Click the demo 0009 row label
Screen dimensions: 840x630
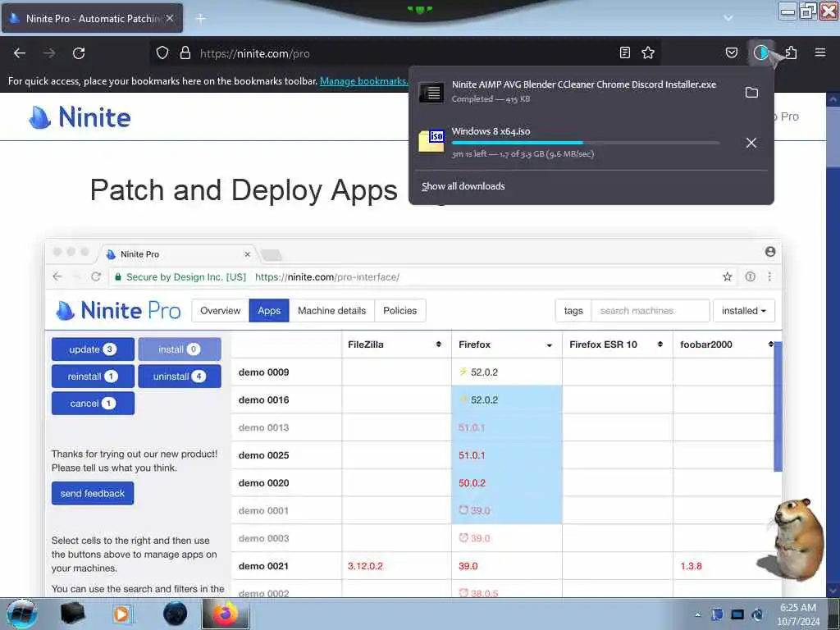tap(263, 372)
